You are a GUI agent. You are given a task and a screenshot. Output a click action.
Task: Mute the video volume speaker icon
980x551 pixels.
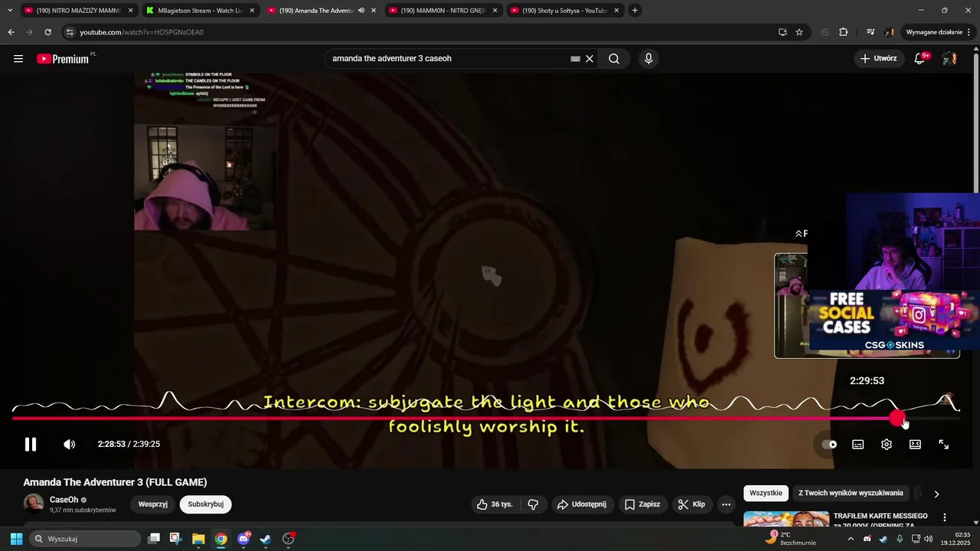click(69, 444)
